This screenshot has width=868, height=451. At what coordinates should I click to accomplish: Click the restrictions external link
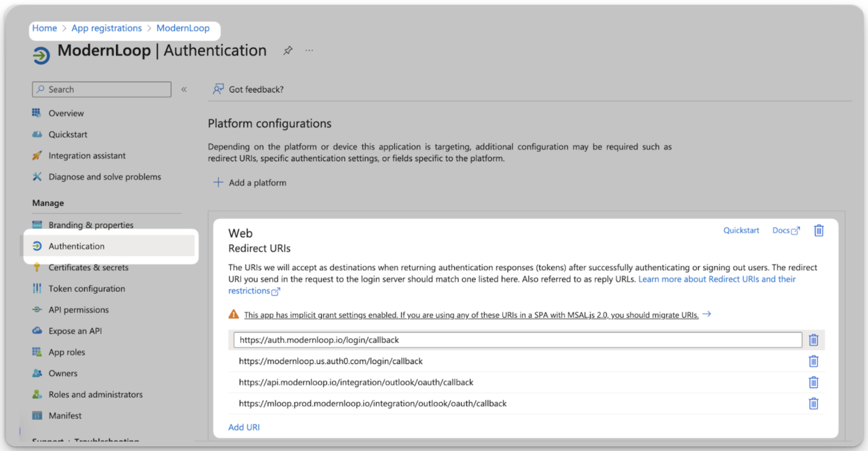(x=254, y=291)
